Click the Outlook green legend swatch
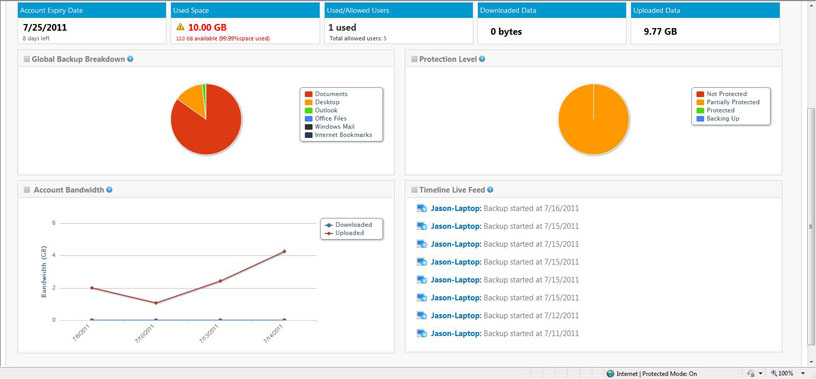Viewport: 816px width, 379px height. (x=308, y=110)
